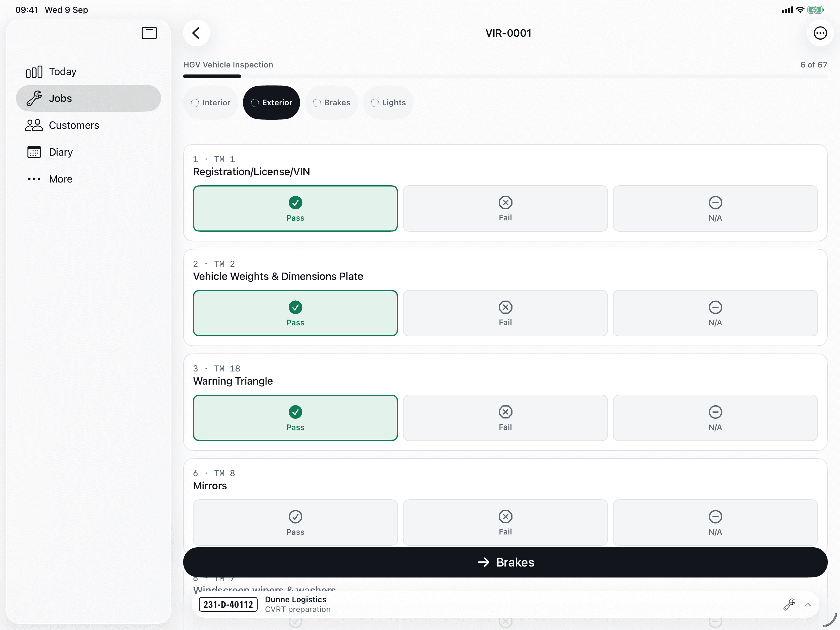This screenshot has width=840, height=630.
Task: Open the ellipsis more options button
Action: [820, 33]
